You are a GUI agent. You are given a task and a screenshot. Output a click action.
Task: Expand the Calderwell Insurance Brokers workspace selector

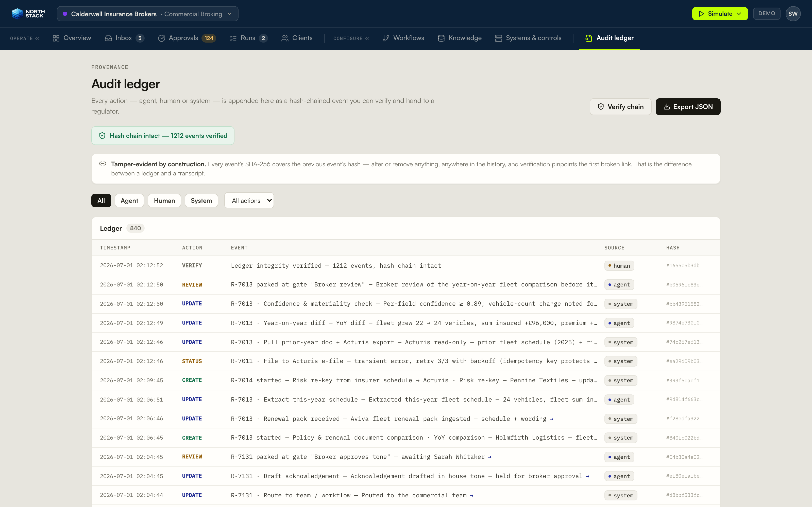[148, 14]
